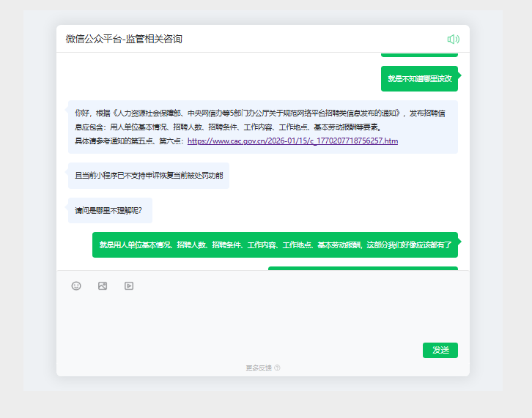This screenshot has height=418, width=532.
Task: Click the green message starting 就是用人单位基本情况
Action: (x=276, y=245)
